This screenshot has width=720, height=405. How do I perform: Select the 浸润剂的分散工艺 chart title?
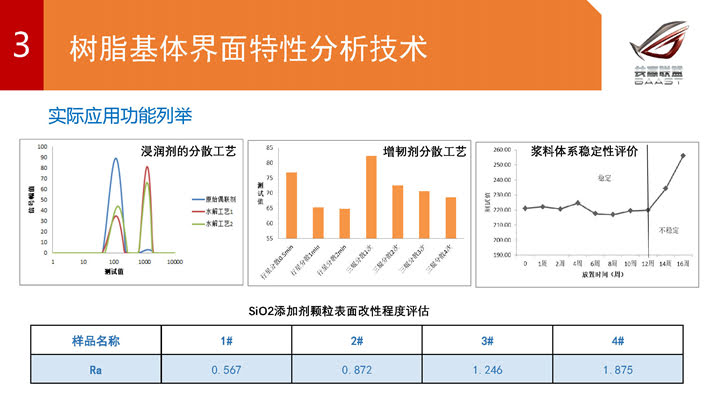tap(187, 152)
